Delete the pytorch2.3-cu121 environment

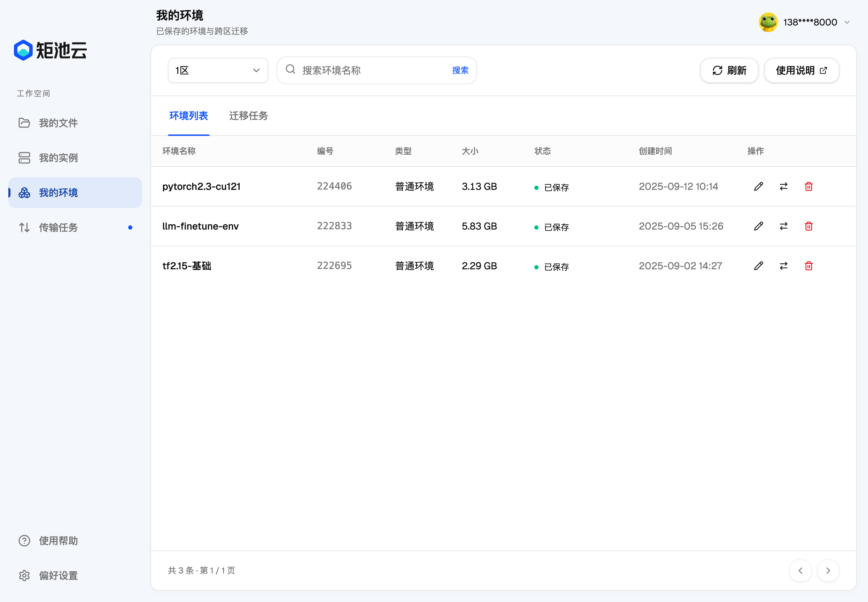point(808,186)
